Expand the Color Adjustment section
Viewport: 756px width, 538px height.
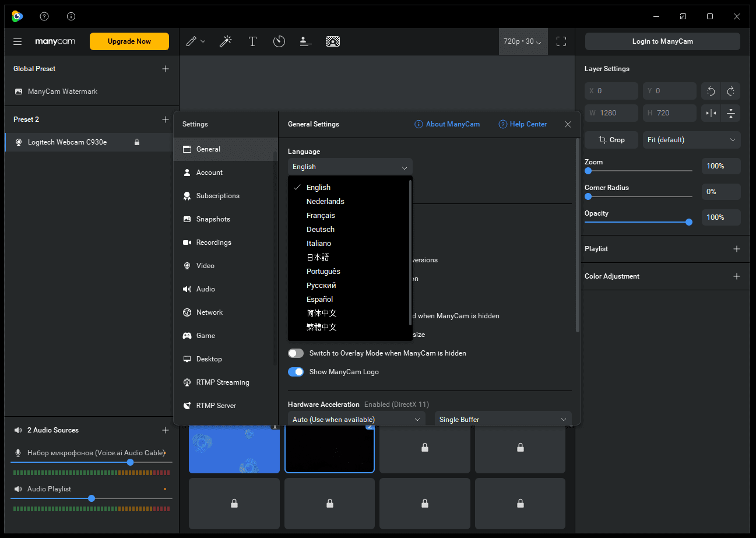(737, 276)
